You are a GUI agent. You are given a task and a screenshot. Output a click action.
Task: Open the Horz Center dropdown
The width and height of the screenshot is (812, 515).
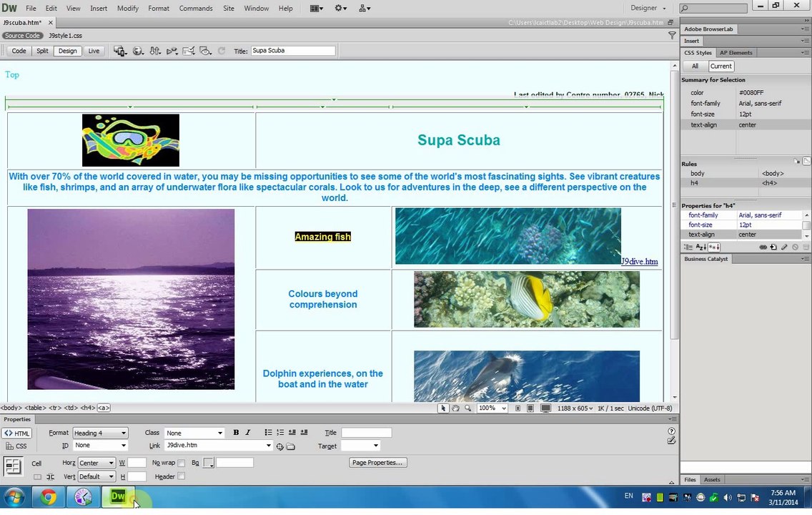coord(96,463)
